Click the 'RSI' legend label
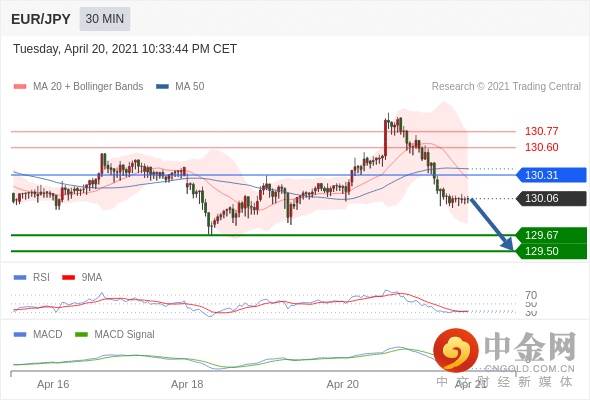Image resolution: width=590 pixels, height=400 pixels. coord(41,278)
